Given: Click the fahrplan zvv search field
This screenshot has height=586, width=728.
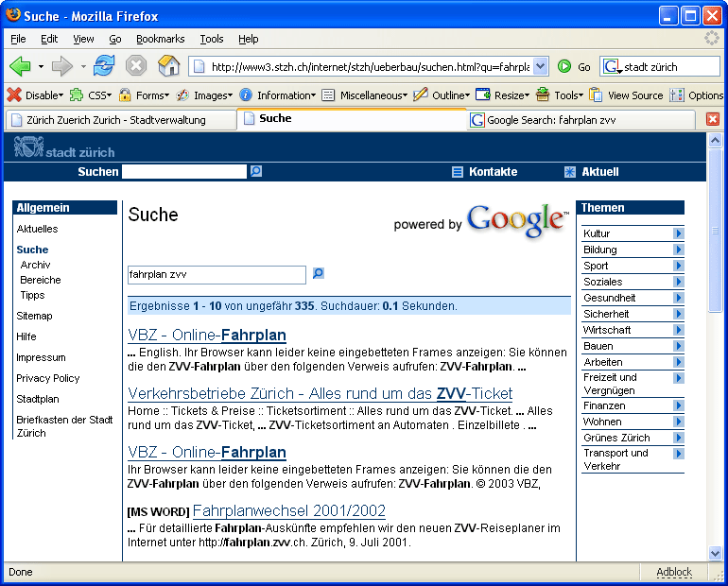Looking at the screenshot, I should [217, 275].
